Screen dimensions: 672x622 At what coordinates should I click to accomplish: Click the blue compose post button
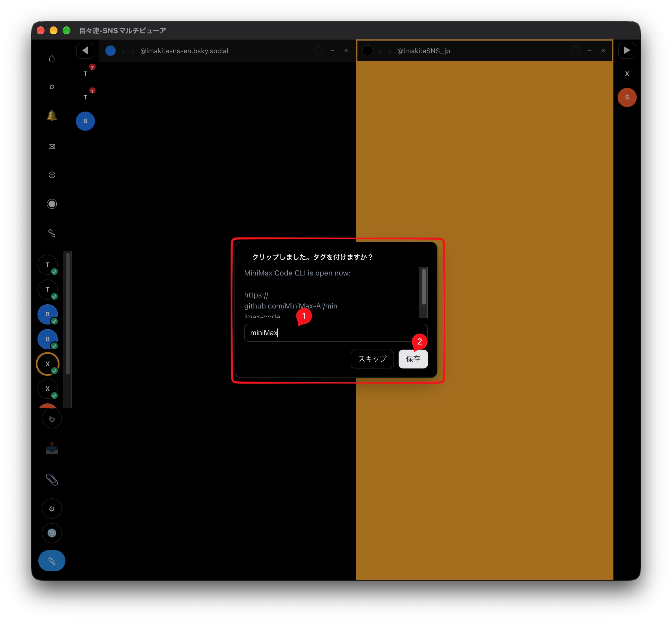tap(52, 561)
